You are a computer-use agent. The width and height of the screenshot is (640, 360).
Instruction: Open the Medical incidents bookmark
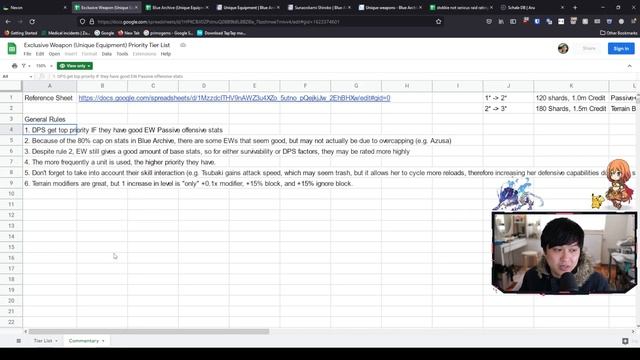[66, 33]
